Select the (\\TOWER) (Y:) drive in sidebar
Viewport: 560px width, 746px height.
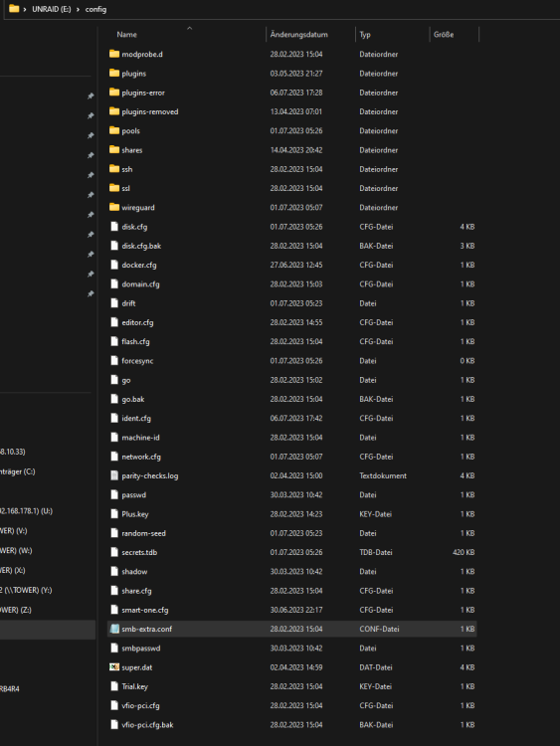(x=26, y=590)
